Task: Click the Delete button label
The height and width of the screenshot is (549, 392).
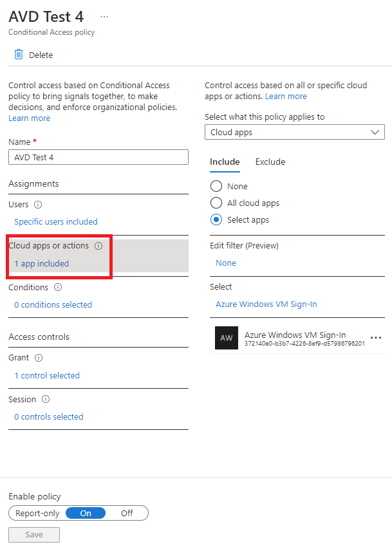Action: click(x=41, y=55)
